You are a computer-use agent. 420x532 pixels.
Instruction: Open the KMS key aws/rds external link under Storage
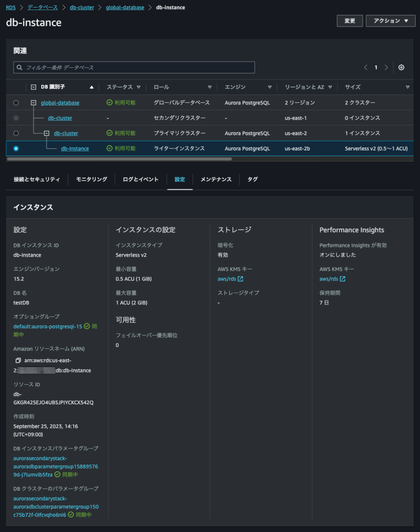[x=228, y=278]
